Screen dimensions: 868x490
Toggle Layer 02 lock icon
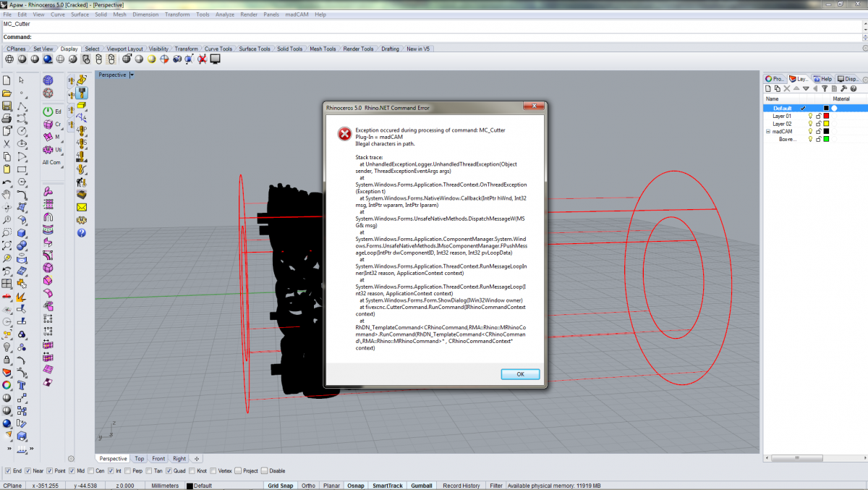click(x=819, y=124)
